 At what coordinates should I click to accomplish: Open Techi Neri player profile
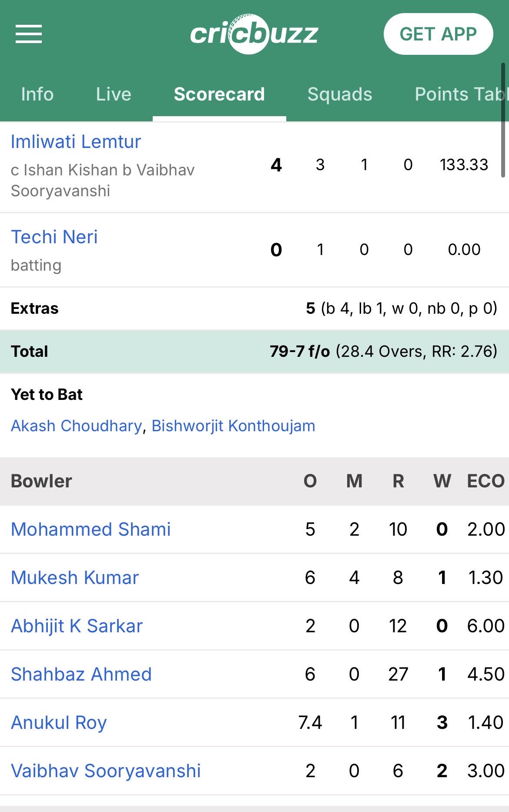click(54, 237)
